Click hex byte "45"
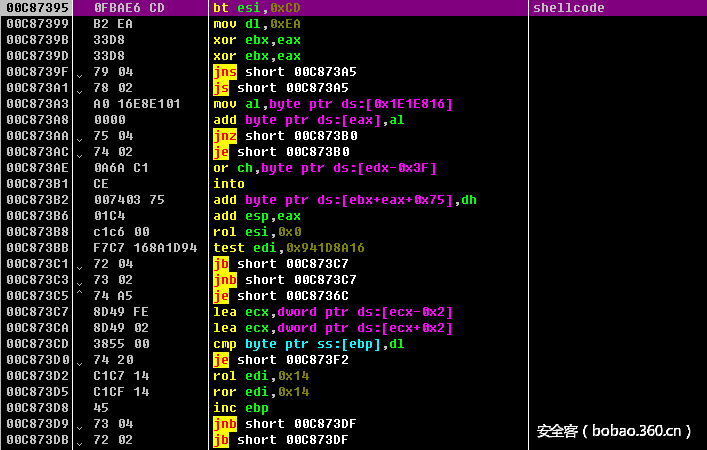The image size is (707, 450). 101,408
